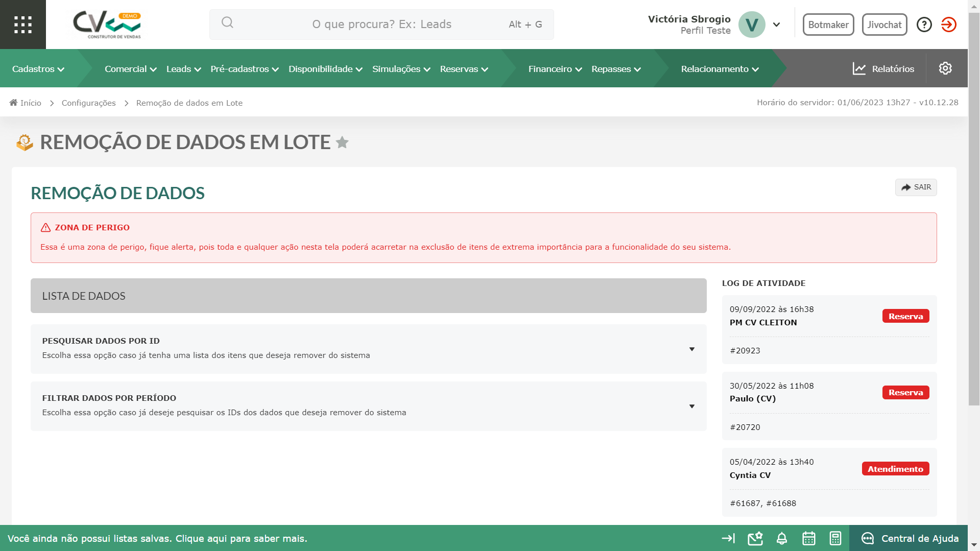
Task: Open the Comercial menu
Action: pyautogui.click(x=131, y=69)
